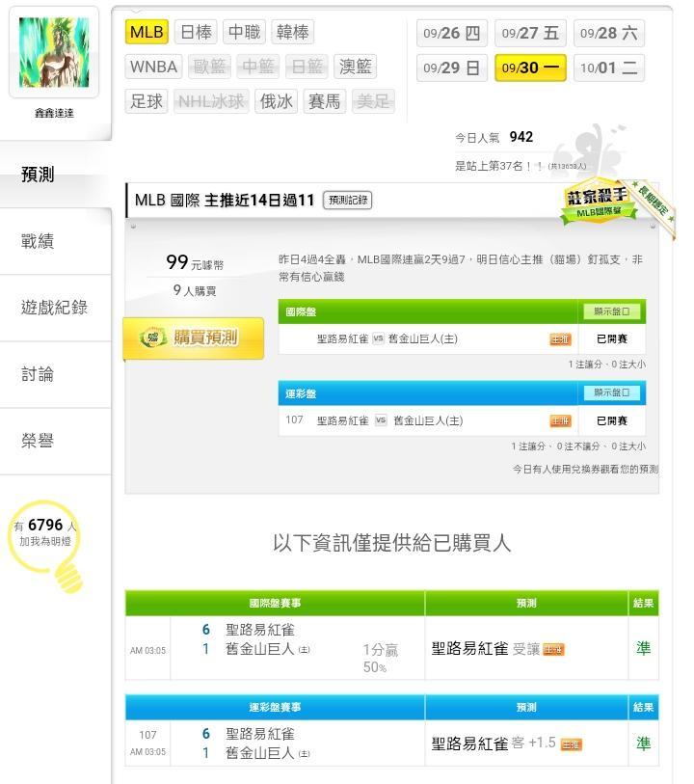Open the 預測記錄 button

pyautogui.click(x=348, y=200)
